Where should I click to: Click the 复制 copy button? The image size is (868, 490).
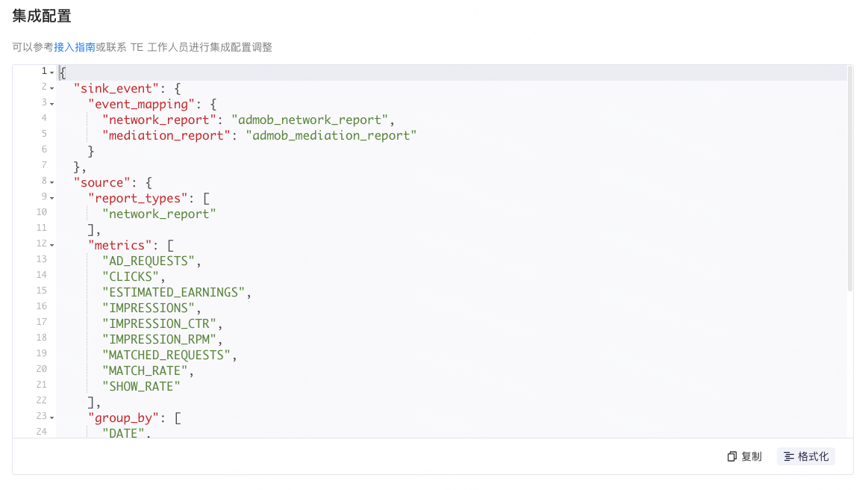point(744,456)
